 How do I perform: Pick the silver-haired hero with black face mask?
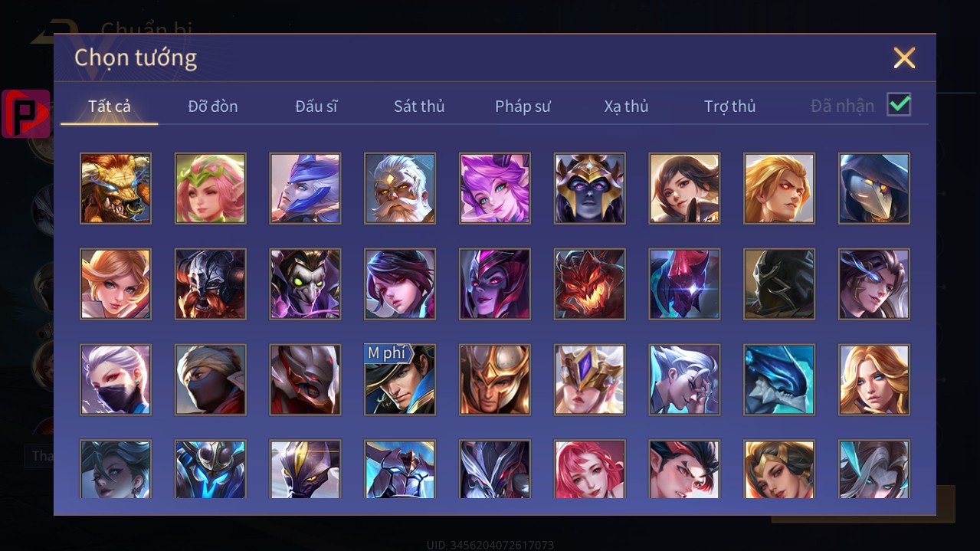(116, 380)
